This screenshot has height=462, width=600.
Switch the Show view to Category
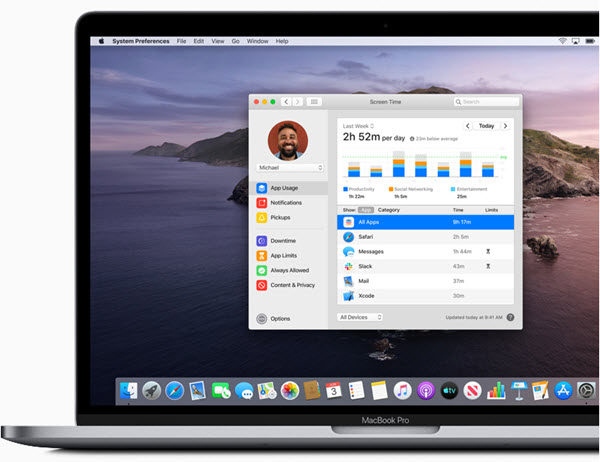click(389, 210)
